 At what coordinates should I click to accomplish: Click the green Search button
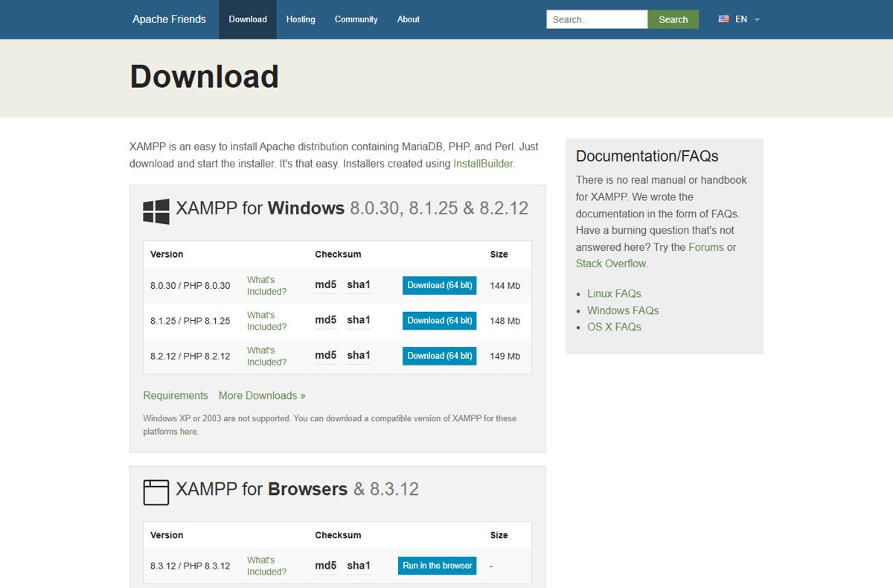point(673,19)
